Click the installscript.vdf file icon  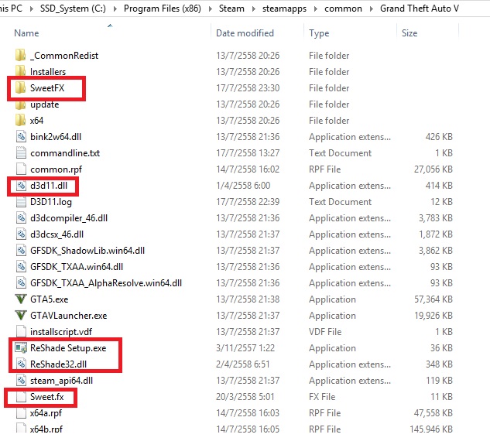[21, 331]
